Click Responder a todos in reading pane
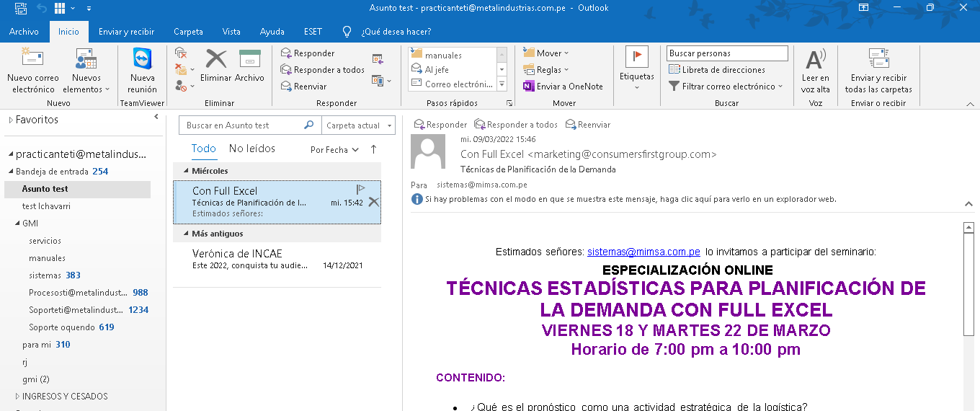Viewport: 980px width, 411px height. (x=516, y=125)
